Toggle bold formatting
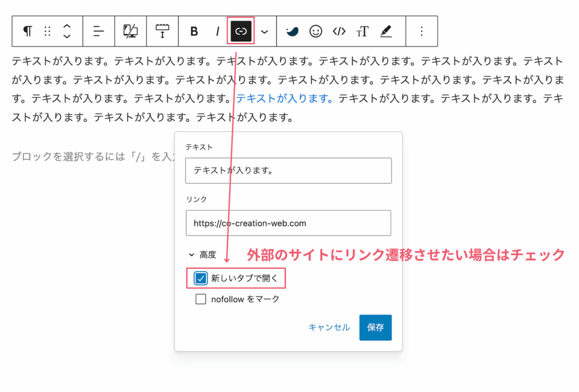 (x=194, y=32)
